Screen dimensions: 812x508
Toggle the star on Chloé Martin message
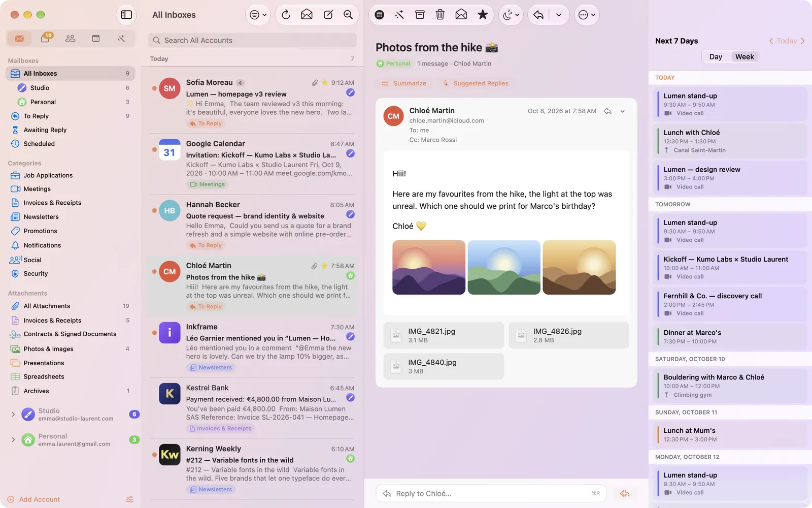pyautogui.click(x=324, y=266)
